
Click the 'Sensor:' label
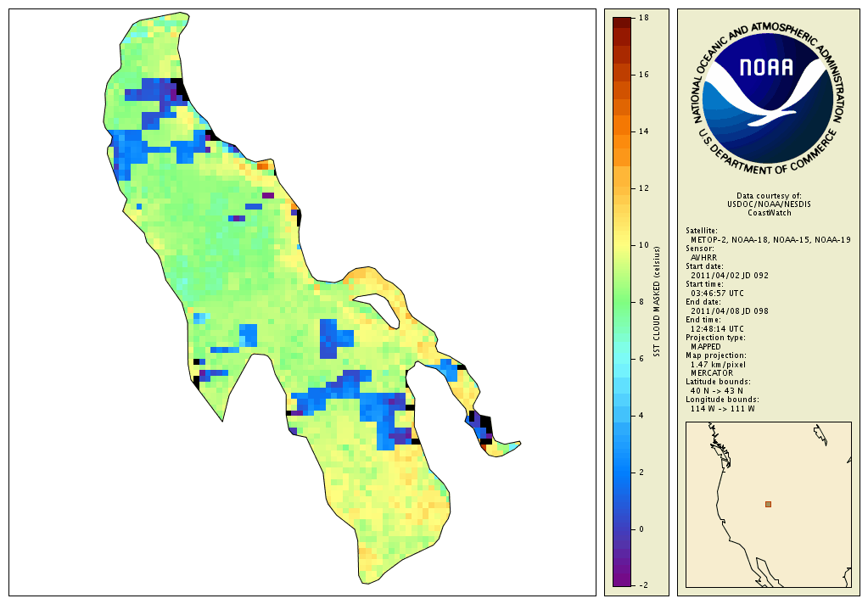tap(700, 249)
